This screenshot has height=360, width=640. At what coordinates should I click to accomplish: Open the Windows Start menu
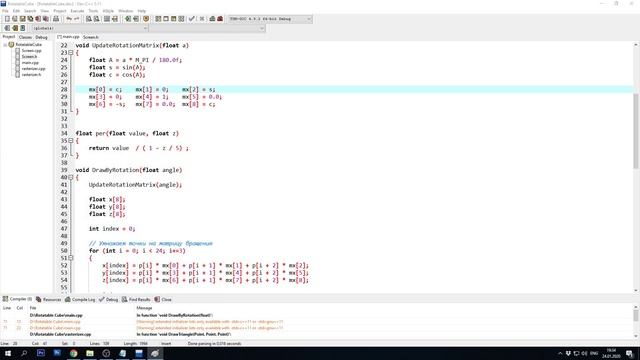(x=8, y=353)
